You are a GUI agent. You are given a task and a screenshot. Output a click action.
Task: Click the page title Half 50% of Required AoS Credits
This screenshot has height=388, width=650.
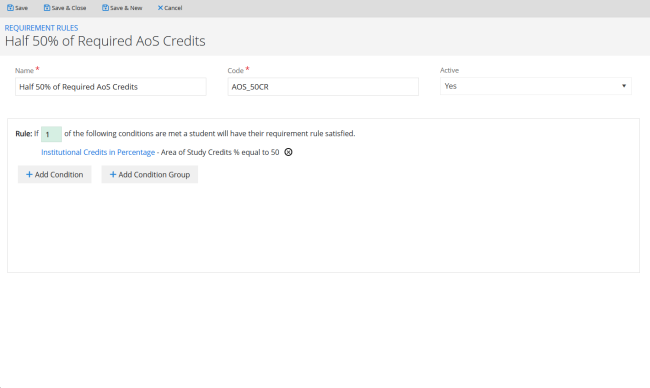click(105, 41)
